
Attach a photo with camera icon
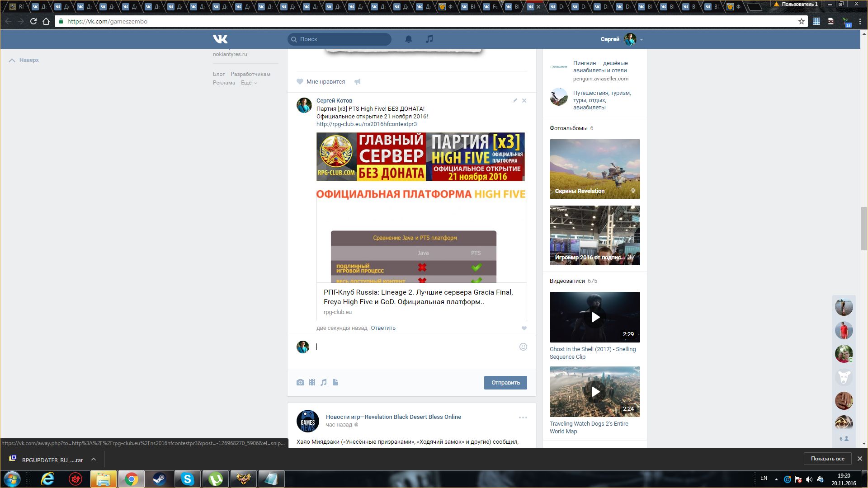(x=300, y=382)
